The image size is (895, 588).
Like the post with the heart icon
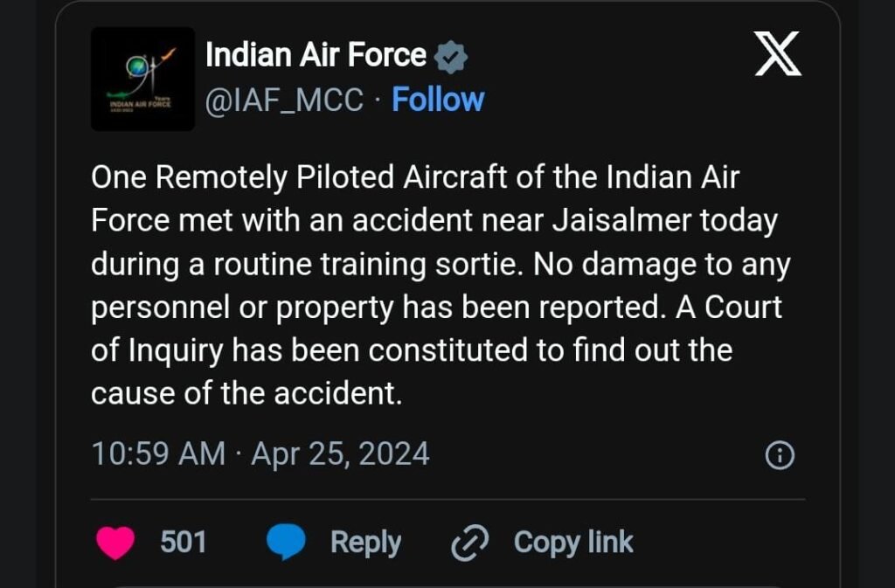[115, 543]
